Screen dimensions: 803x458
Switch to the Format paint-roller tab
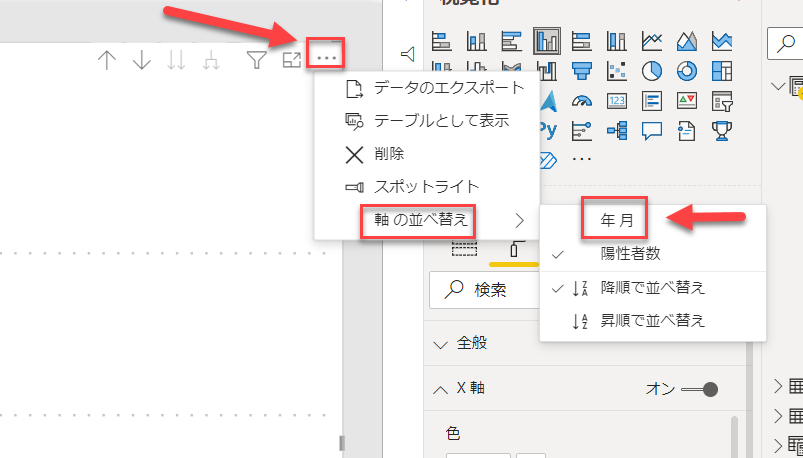point(514,251)
